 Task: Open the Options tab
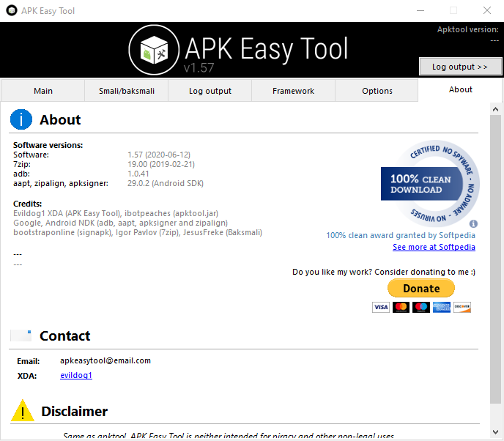[377, 91]
